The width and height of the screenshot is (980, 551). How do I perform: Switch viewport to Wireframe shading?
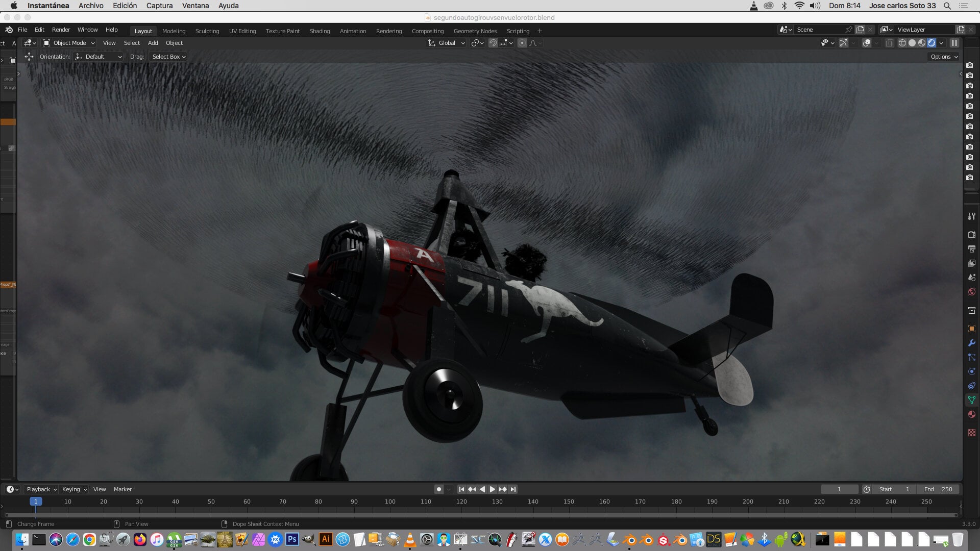(902, 43)
